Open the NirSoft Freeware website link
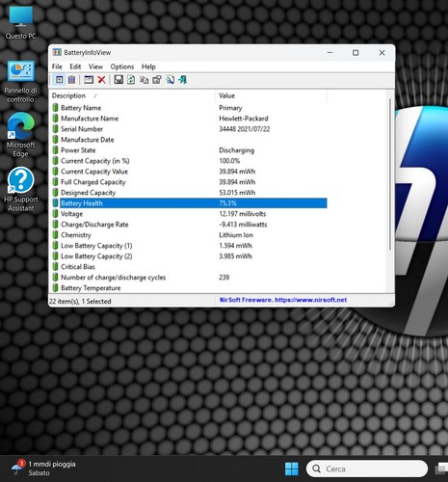The width and height of the screenshot is (448, 482). (x=283, y=300)
